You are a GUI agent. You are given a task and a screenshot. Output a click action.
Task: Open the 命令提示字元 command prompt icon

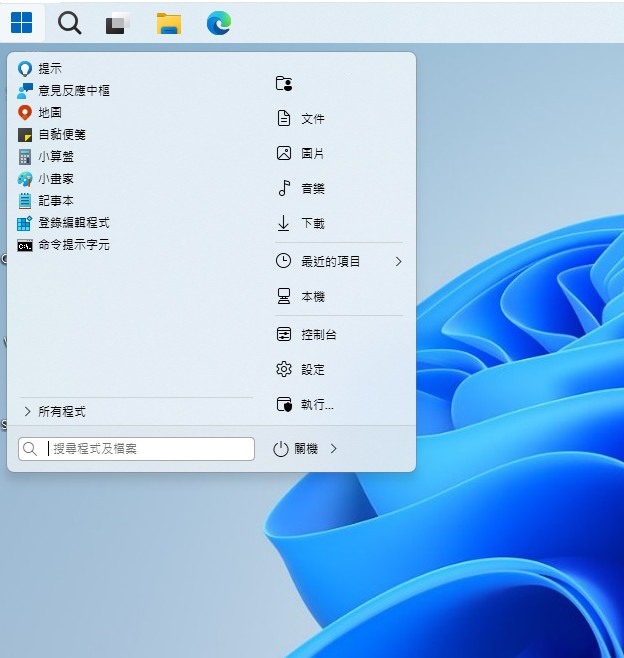(25, 245)
